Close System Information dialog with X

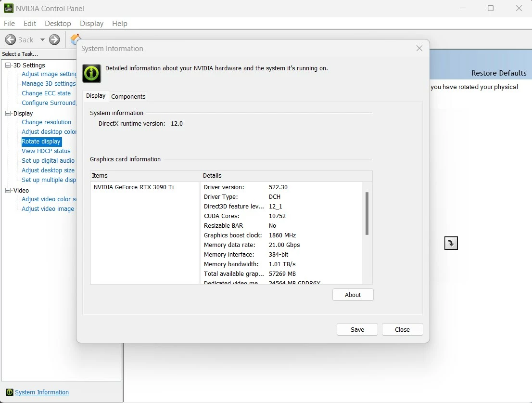[x=419, y=48]
